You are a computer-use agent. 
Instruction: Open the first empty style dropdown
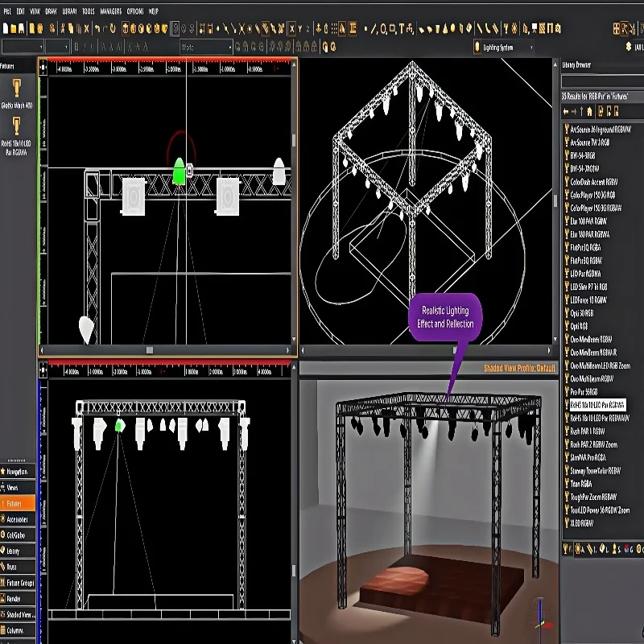click(23, 47)
